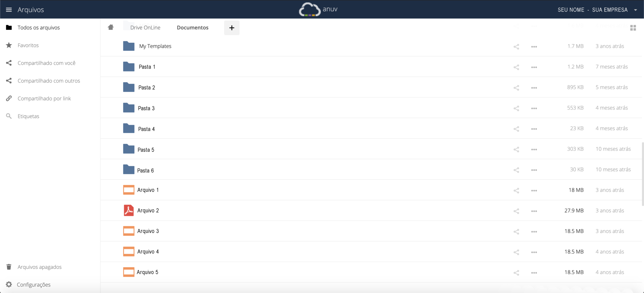644x293 pixels.
Task: Open Compartilhado por link section
Action: click(44, 98)
